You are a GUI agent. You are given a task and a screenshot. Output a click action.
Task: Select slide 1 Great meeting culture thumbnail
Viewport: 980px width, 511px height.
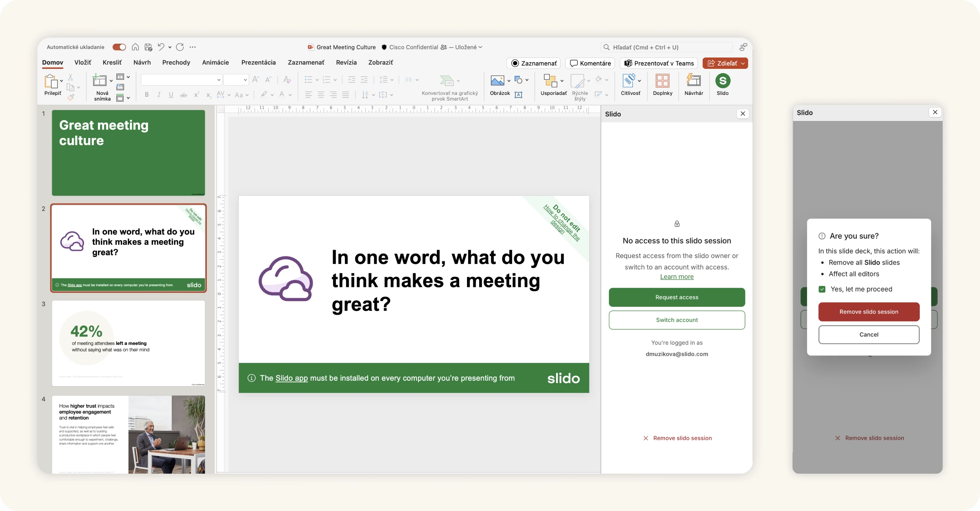click(x=128, y=153)
